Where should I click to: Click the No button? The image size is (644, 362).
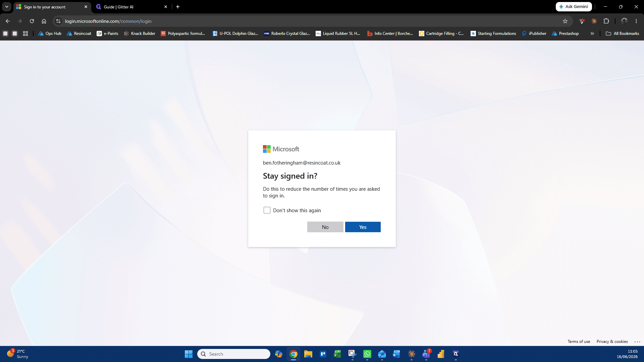click(325, 227)
